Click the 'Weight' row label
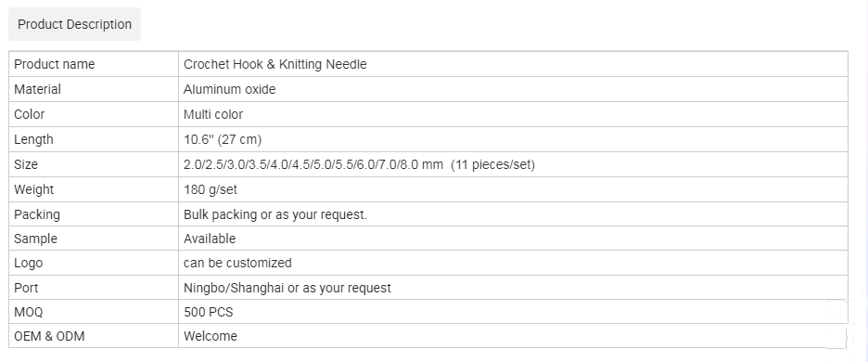This screenshot has width=868, height=362. point(33,189)
